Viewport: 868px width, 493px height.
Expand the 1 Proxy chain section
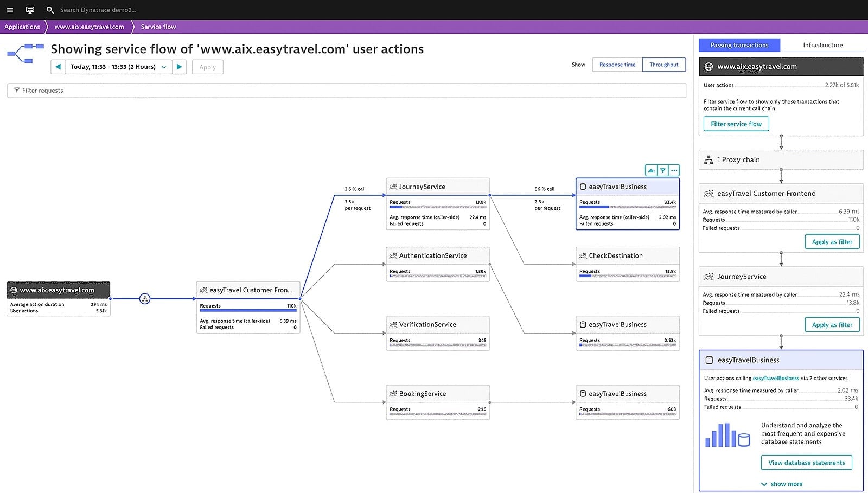click(x=781, y=160)
